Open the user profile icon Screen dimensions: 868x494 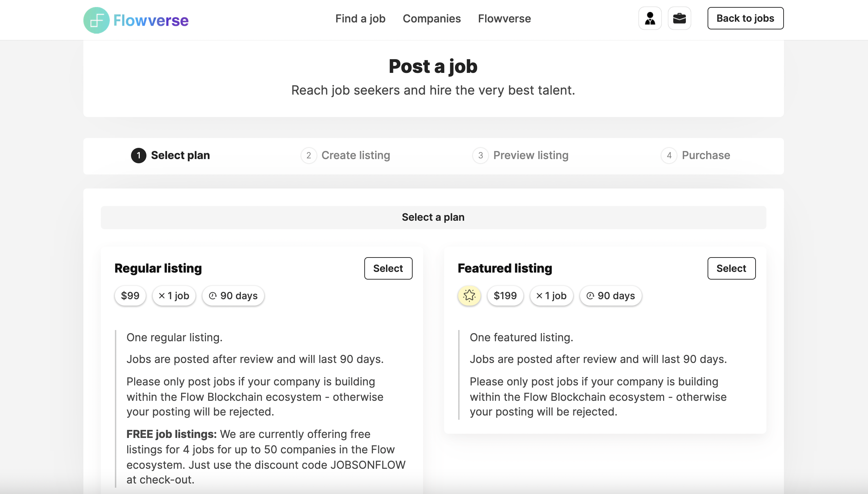click(650, 18)
